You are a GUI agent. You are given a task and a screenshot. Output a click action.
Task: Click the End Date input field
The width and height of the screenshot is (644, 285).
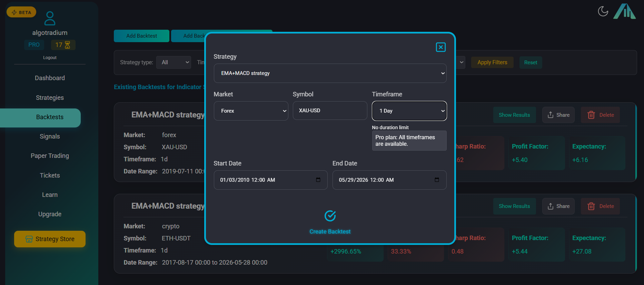(x=389, y=180)
